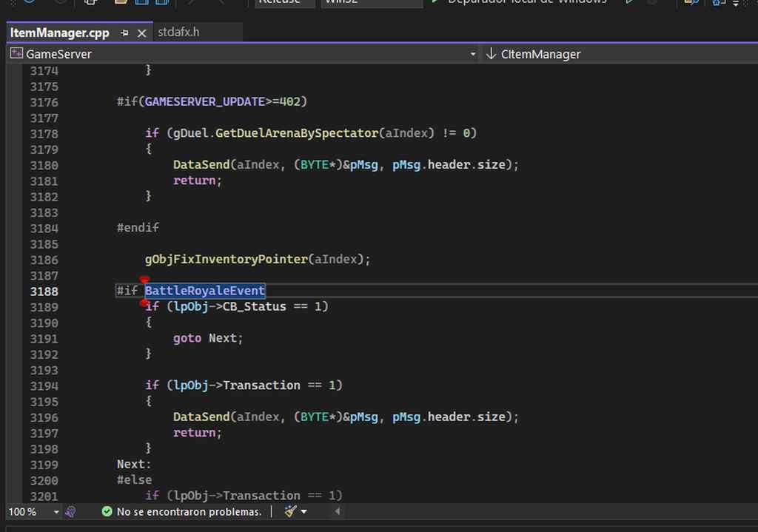The image size is (758, 532).
Task: Click the 'Next:' label on line 3199
Action: point(134,465)
